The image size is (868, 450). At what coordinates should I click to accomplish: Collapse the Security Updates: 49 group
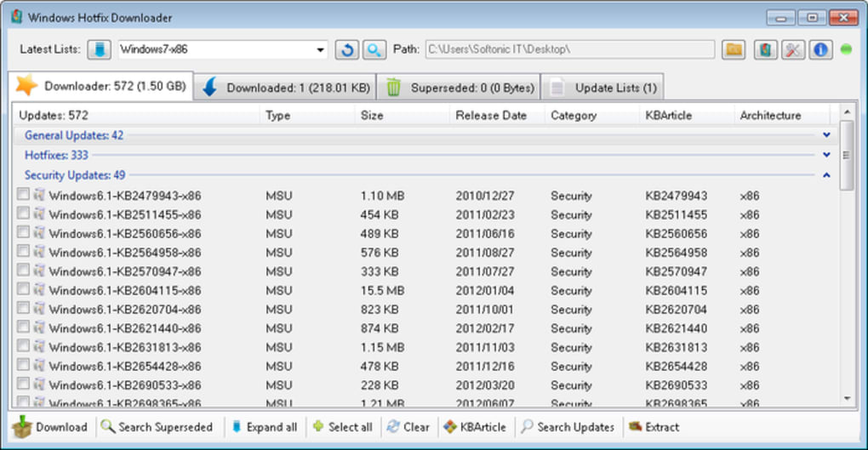(826, 175)
